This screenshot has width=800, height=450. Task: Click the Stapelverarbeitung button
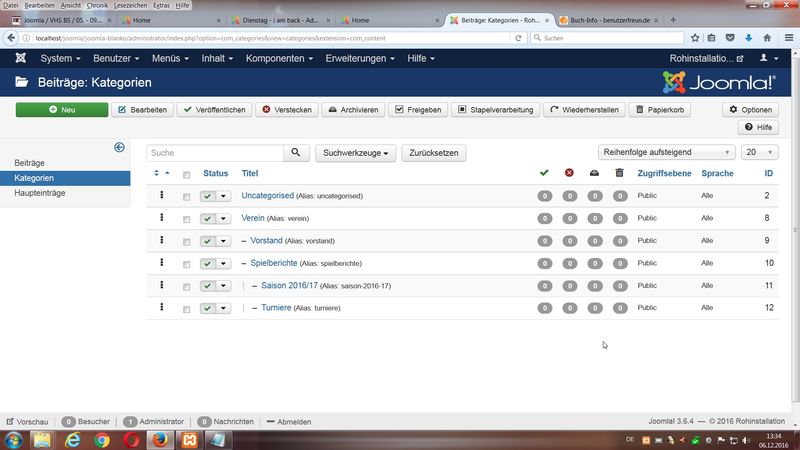[x=495, y=110]
